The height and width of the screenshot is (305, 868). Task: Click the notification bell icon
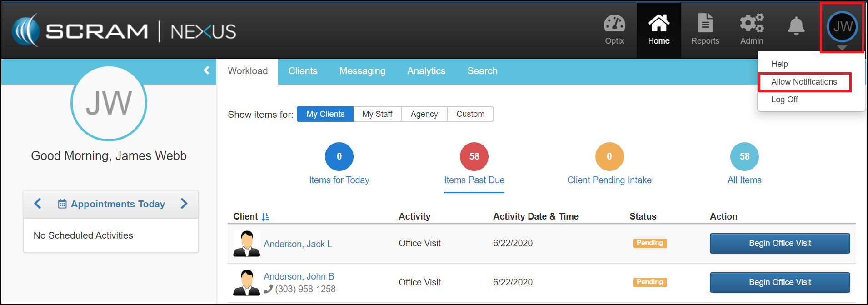coord(796,26)
